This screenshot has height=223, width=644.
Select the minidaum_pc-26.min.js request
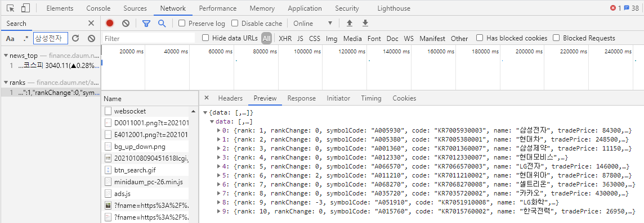(x=146, y=181)
